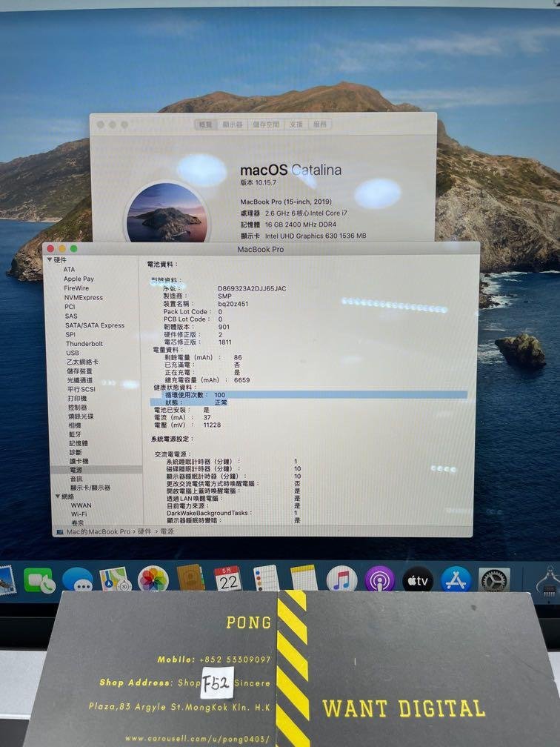Click the computer icon in the path bar
This screenshot has height=747, width=560.
point(60,531)
